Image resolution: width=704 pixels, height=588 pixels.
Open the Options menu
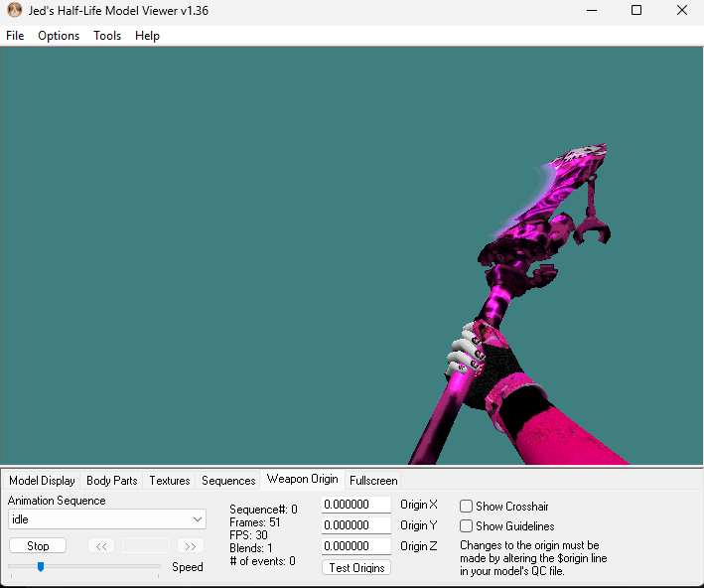pyautogui.click(x=59, y=36)
